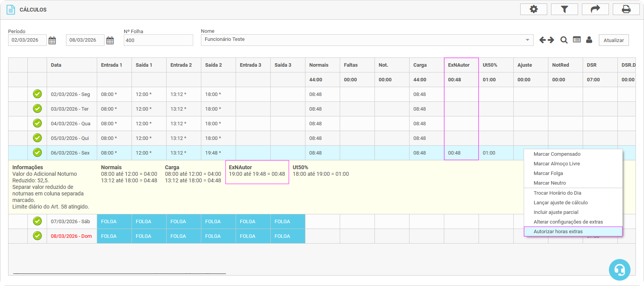
Task: Open the support headset chat bubble
Action: pos(619,270)
